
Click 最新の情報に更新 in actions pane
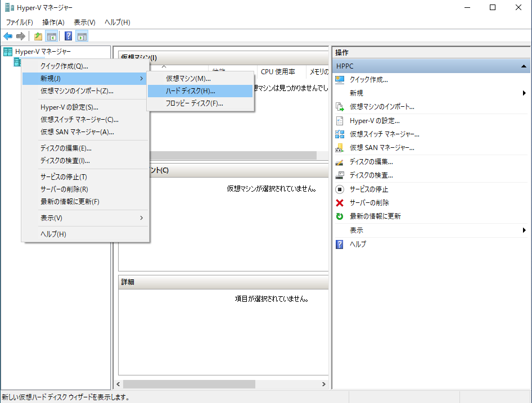[376, 216]
